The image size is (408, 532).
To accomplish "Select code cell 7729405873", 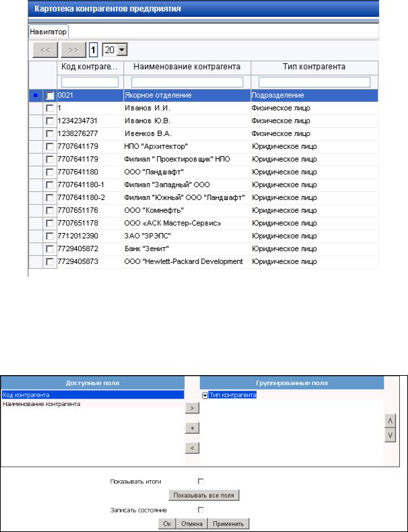I will [90, 262].
